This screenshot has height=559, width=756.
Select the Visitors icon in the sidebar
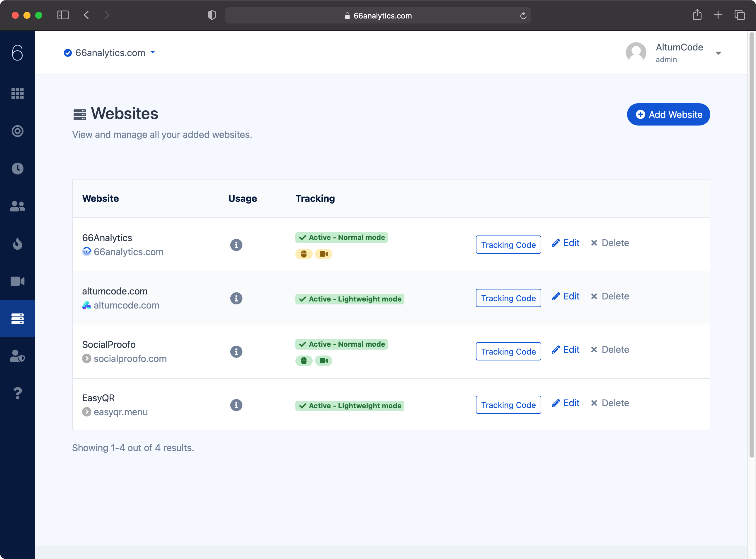click(17, 206)
